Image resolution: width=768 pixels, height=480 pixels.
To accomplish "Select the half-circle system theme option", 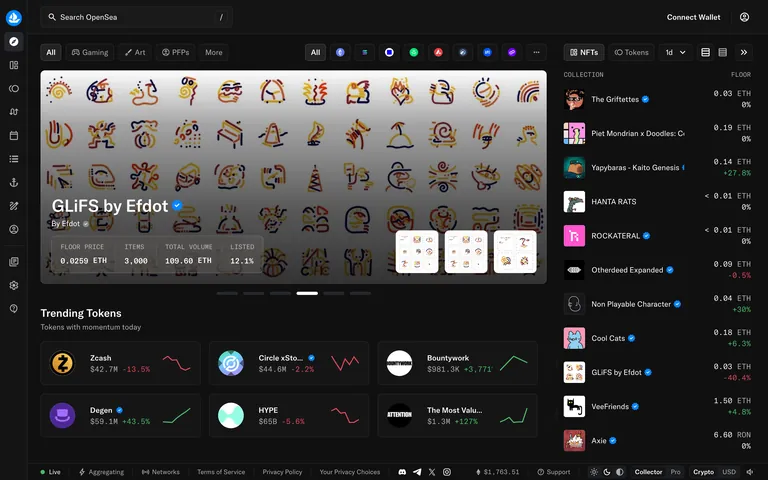I will point(620,472).
